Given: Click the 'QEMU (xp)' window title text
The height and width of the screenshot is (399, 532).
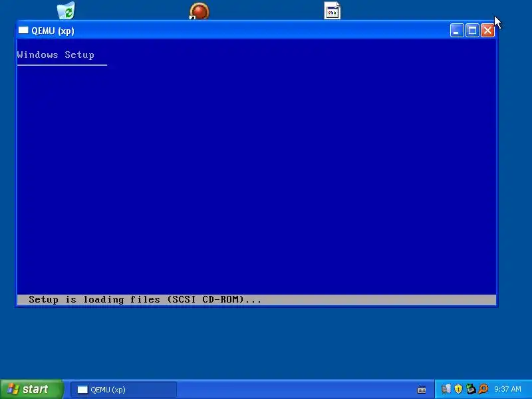Looking at the screenshot, I should pyautogui.click(x=53, y=31).
